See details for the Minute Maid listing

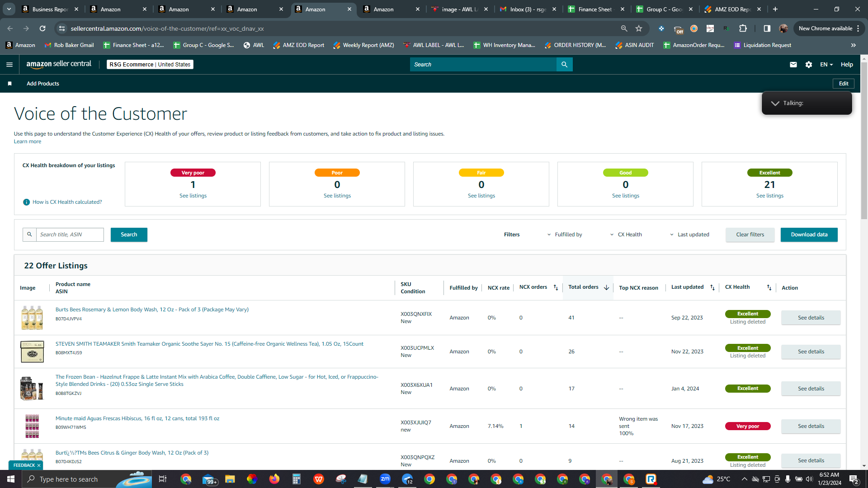[x=811, y=426]
